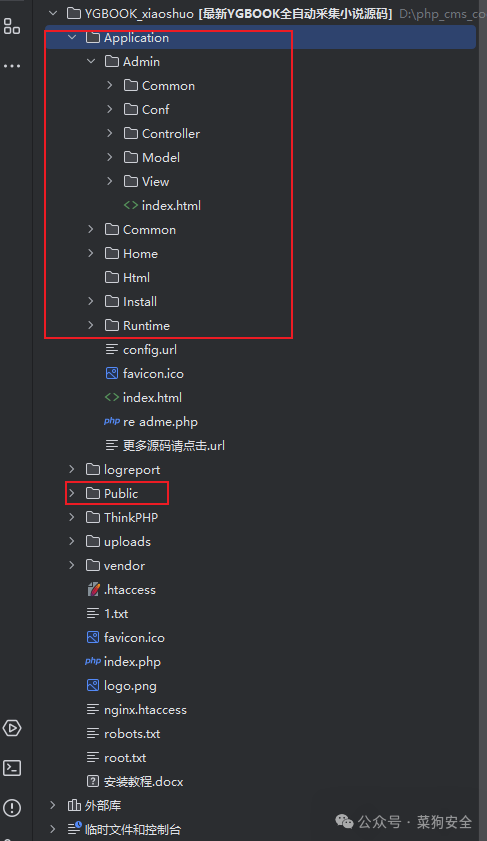
Task: Collapse the Application folder chevron
Action: coord(72,38)
